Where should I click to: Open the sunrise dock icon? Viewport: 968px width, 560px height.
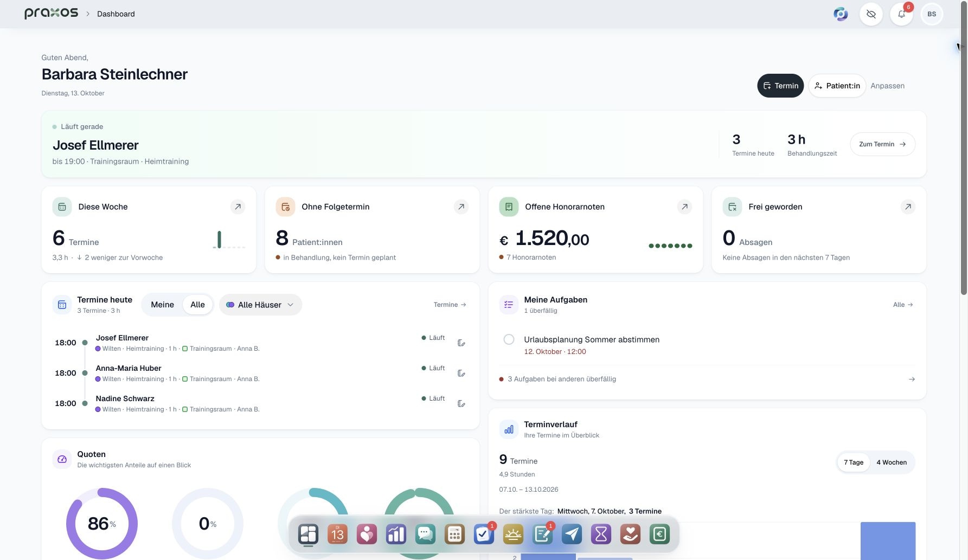point(513,535)
